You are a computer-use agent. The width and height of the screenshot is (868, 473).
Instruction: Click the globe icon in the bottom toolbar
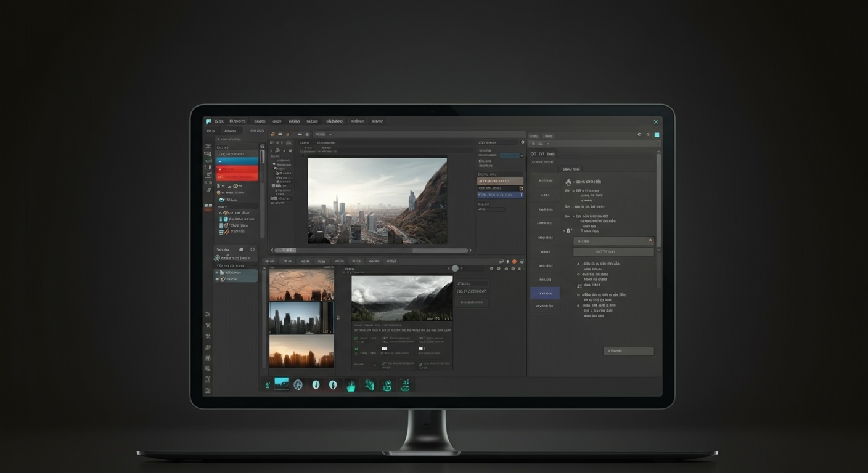coord(298,385)
